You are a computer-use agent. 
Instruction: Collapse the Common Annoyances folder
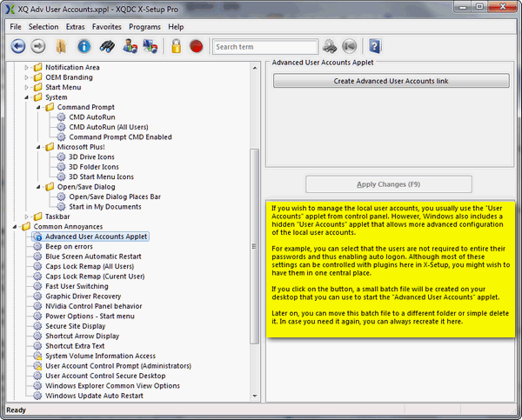click(15, 227)
